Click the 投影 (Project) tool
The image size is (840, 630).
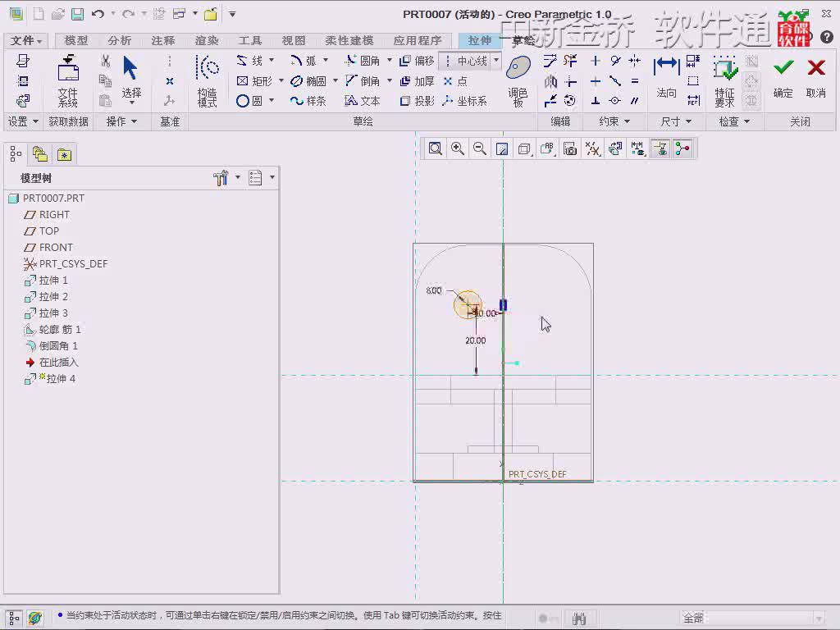[x=417, y=101]
